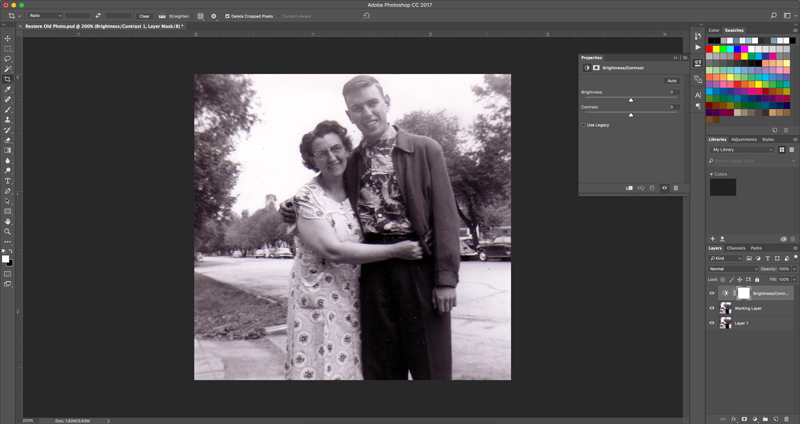Click the Clear button in options bar
This screenshot has height=424, width=800.
tap(144, 16)
